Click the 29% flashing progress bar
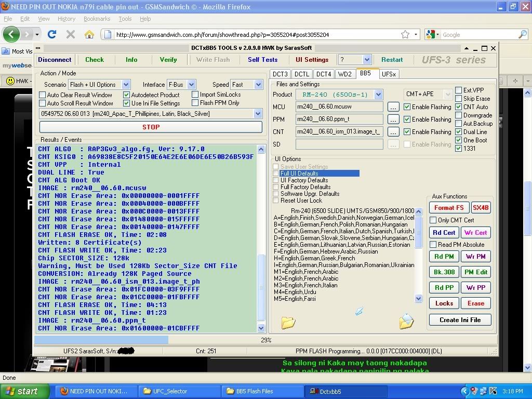Image resolution: width=532 pixels, height=399 pixels. (x=265, y=340)
